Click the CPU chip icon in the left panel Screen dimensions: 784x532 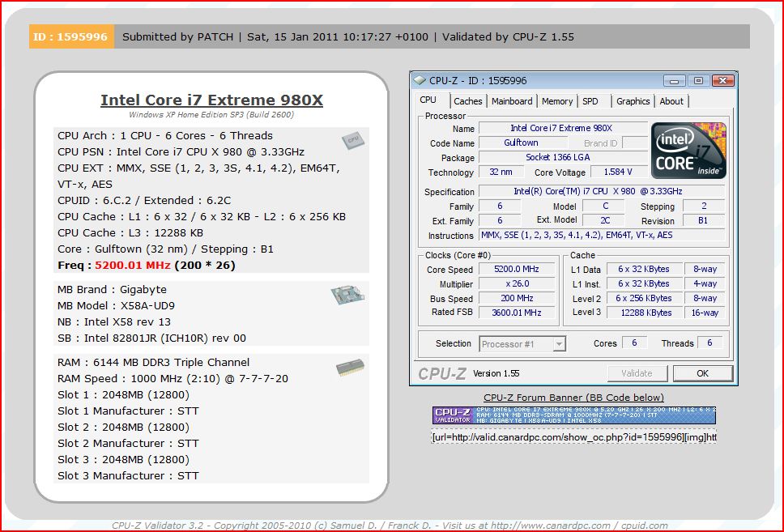(352, 140)
